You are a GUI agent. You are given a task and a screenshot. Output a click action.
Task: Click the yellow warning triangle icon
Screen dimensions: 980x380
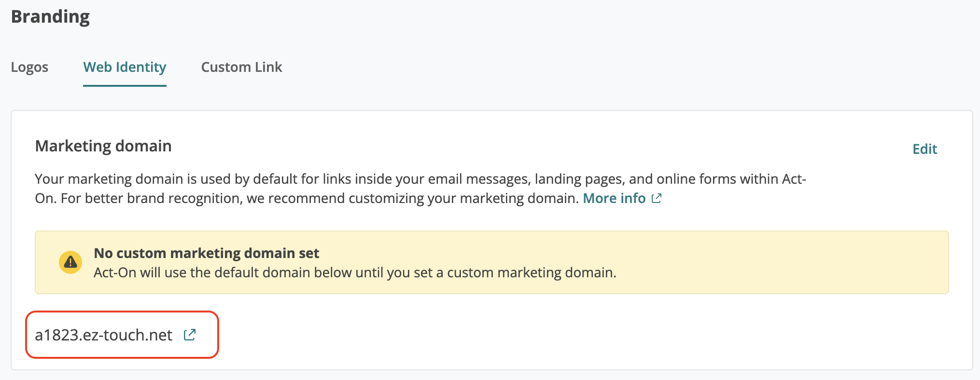tap(70, 262)
